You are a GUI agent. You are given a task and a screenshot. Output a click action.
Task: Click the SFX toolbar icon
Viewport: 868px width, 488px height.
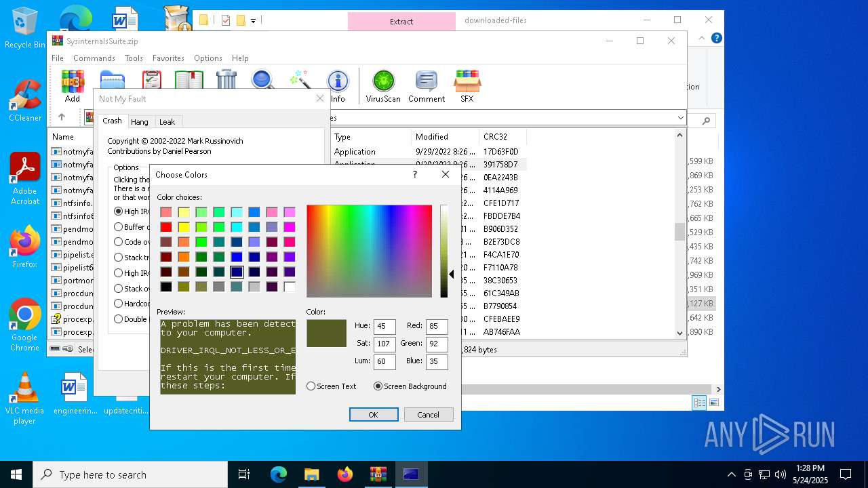pyautogui.click(x=467, y=85)
